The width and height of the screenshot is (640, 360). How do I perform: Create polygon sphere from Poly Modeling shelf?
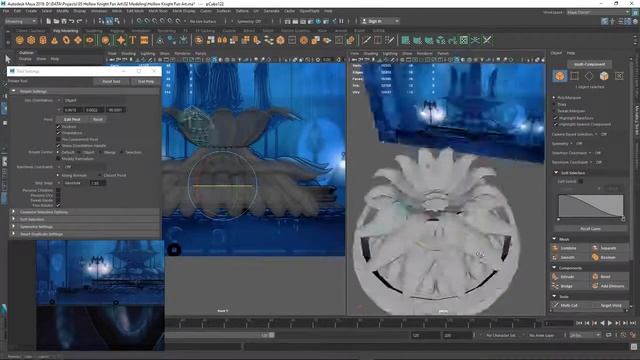point(20,40)
